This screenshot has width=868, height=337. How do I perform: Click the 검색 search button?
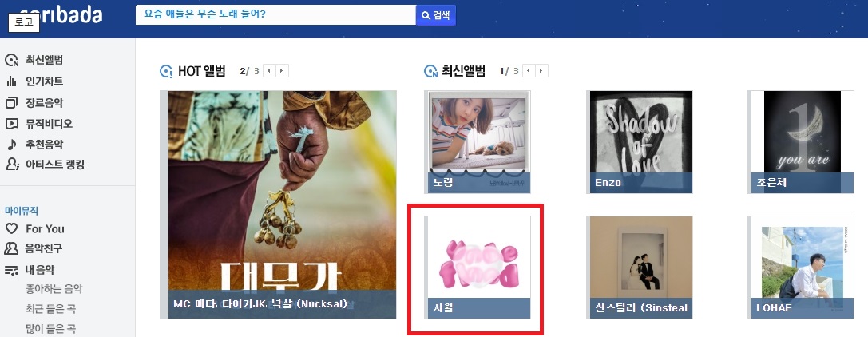tap(436, 15)
